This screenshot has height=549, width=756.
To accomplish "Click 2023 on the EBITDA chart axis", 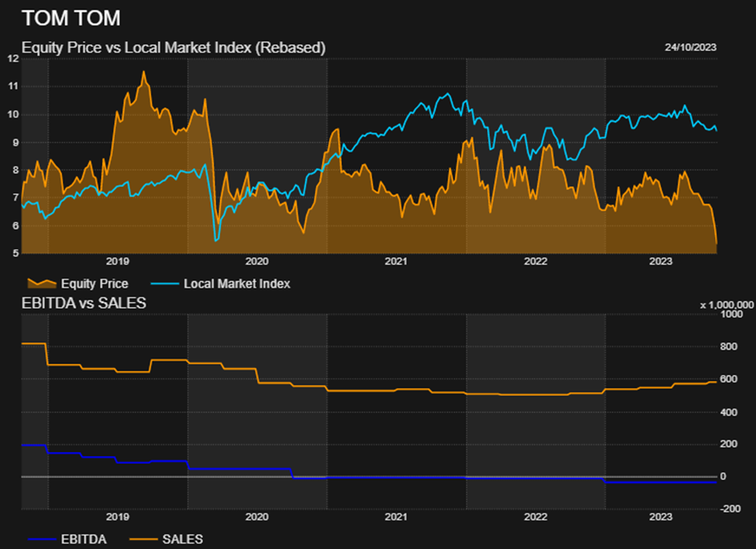I will (x=661, y=516).
